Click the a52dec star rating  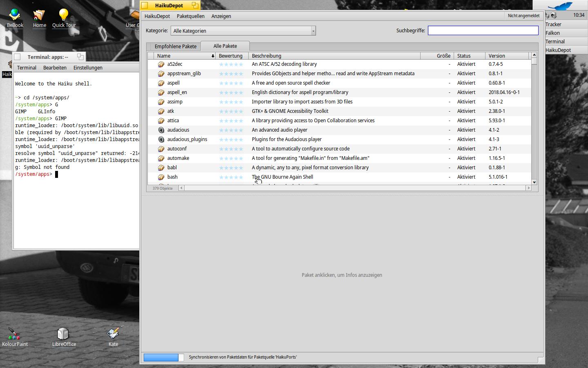[231, 64]
